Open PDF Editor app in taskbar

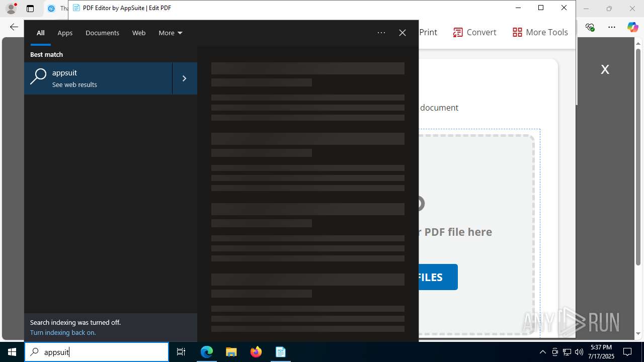(280, 352)
